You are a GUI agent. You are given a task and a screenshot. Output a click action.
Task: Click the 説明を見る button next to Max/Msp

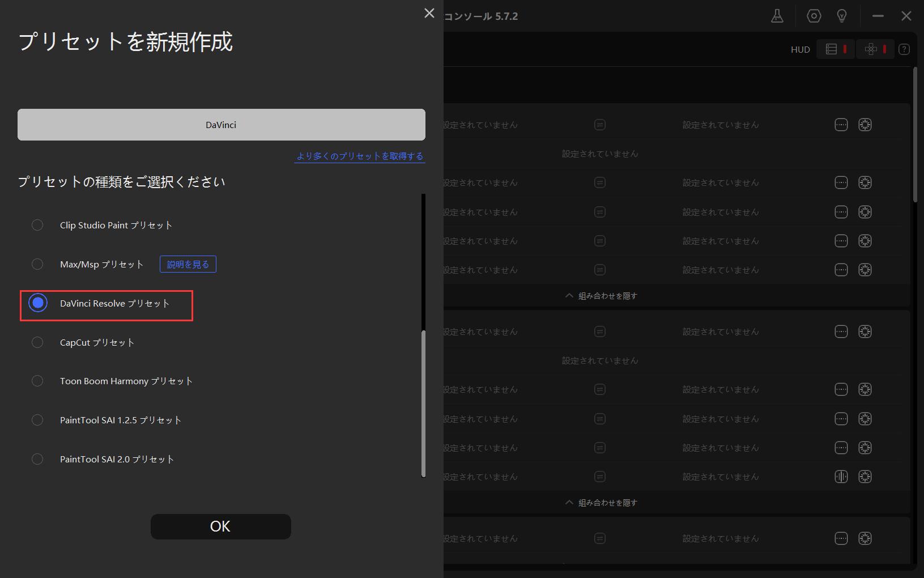pyautogui.click(x=188, y=264)
